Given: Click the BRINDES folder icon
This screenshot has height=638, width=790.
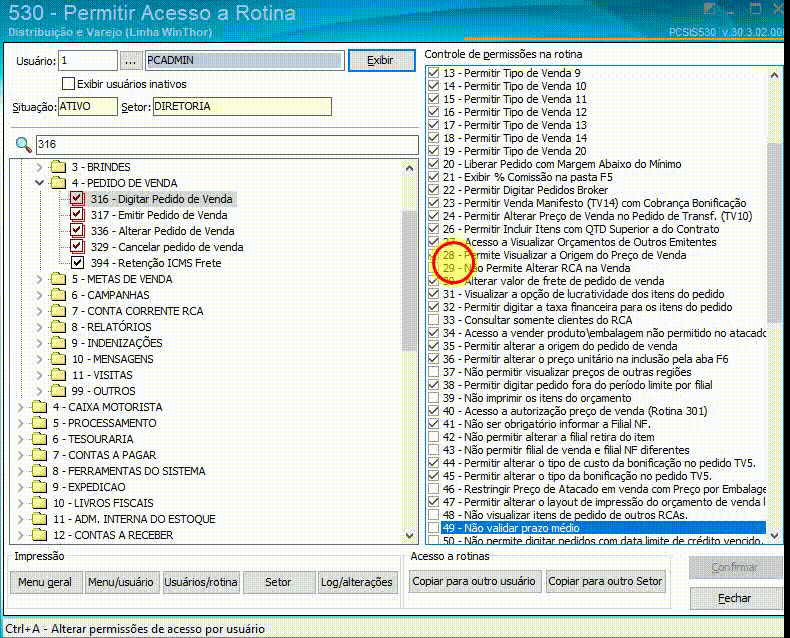Looking at the screenshot, I should coord(58,167).
